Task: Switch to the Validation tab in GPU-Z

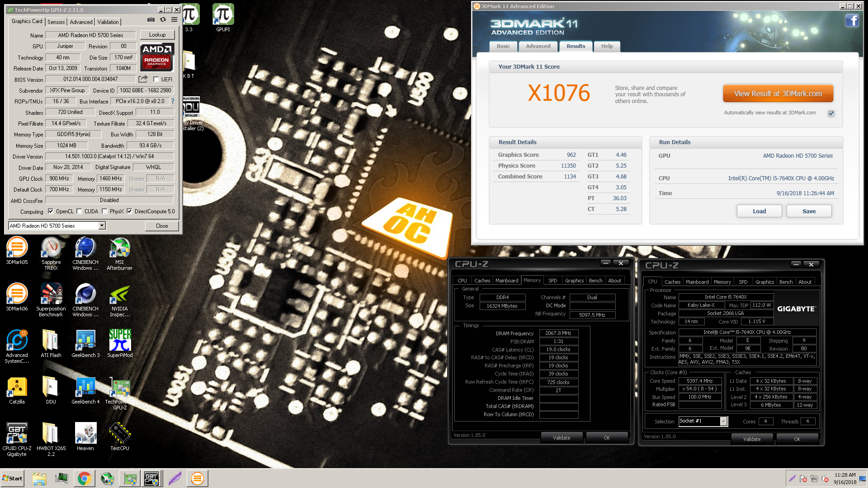Action: click(x=108, y=22)
